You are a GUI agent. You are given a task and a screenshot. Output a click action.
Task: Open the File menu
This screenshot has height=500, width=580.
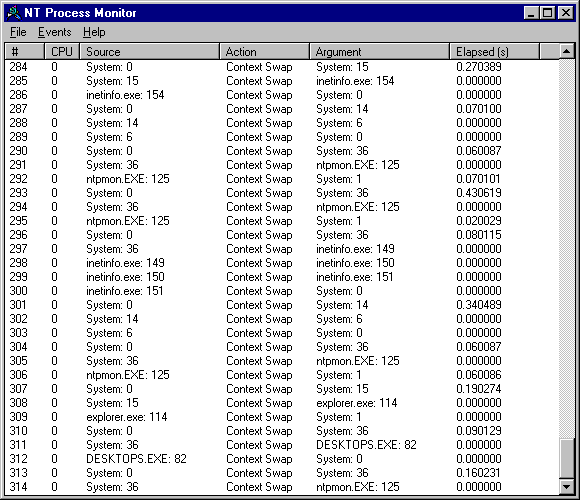pyautogui.click(x=18, y=32)
